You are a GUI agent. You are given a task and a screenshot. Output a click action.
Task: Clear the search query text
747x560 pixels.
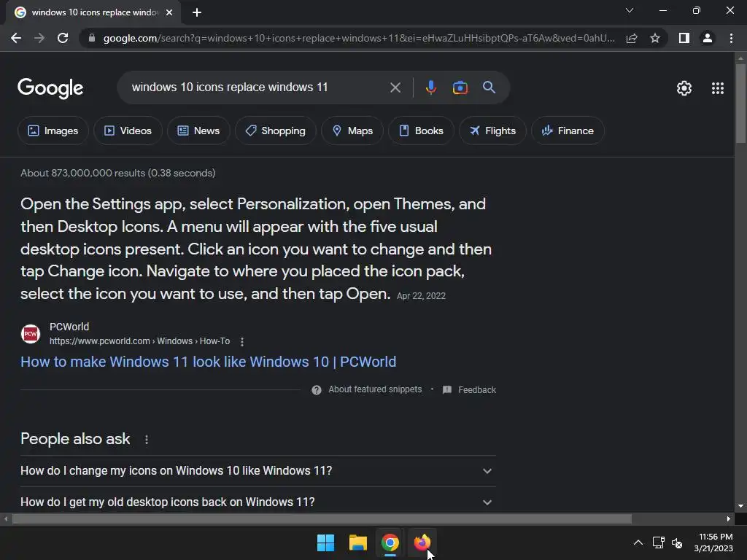point(395,87)
